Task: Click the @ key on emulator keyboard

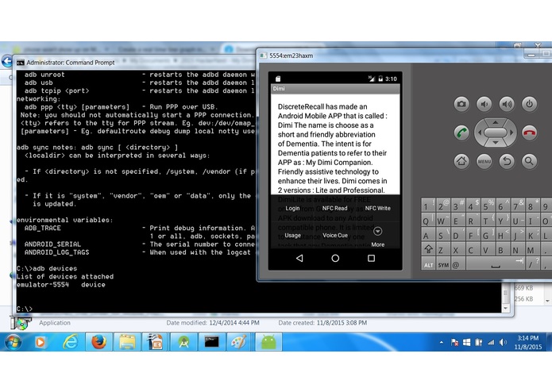Action: [x=457, y=265]
